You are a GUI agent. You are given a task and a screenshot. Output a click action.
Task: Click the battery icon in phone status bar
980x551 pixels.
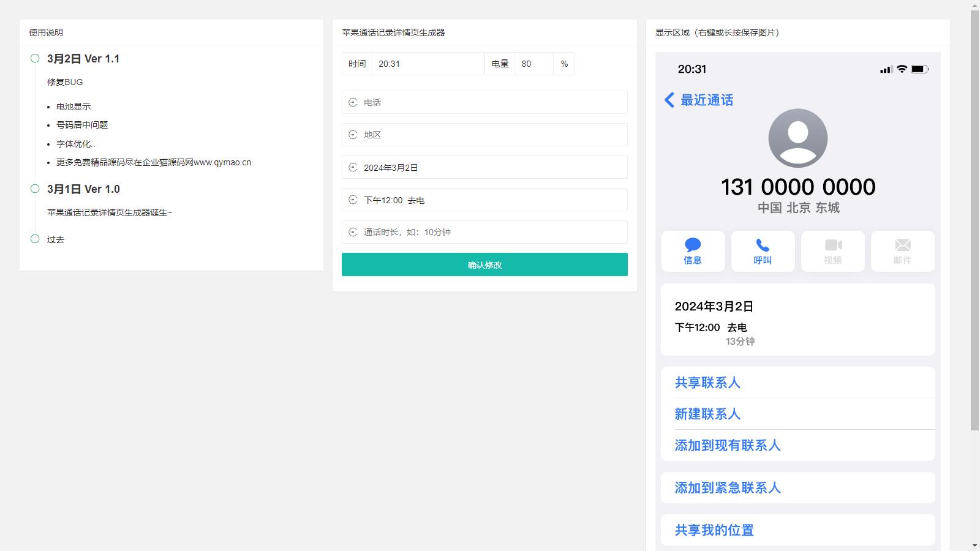tap(919, 69)
